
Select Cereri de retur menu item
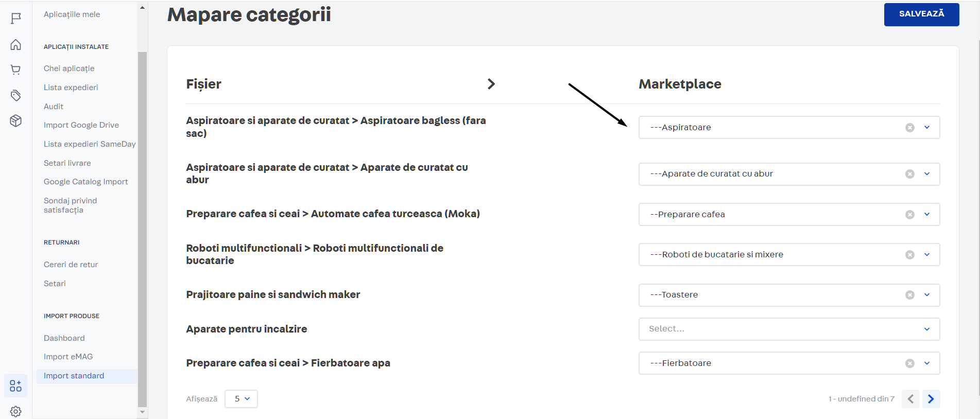coord(71,265)
